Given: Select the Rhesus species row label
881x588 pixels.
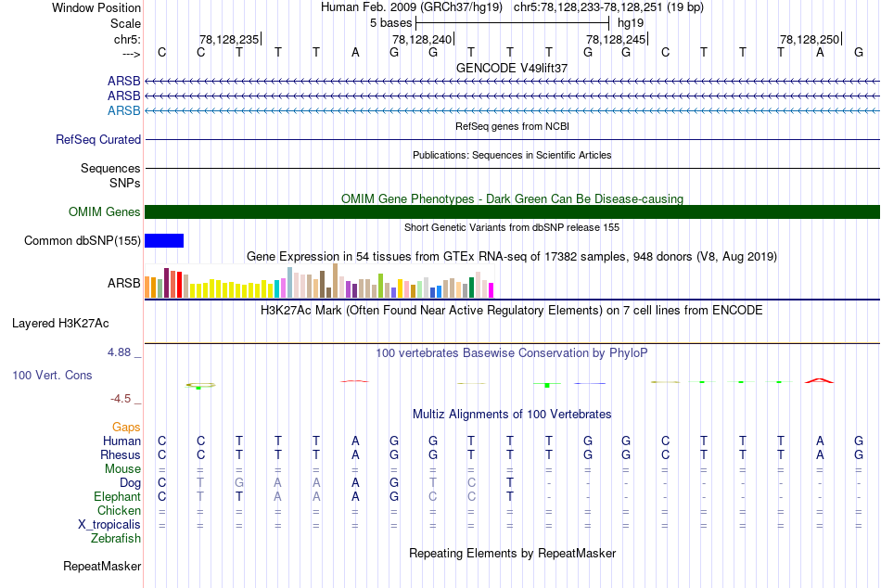Looking at the screenshot, I should (121, 454).
